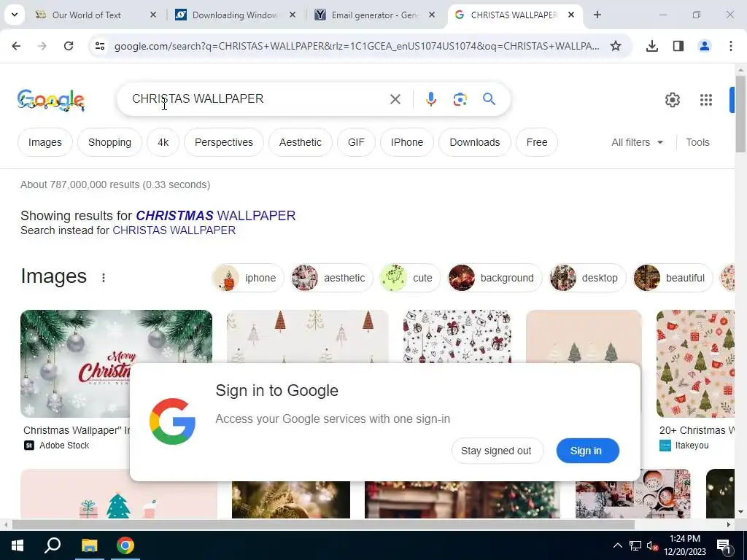Viewport: 747px width, 560px height.
Task: Open the corrected CHRISTMAS WALLPAPER link
Action: 216,216
